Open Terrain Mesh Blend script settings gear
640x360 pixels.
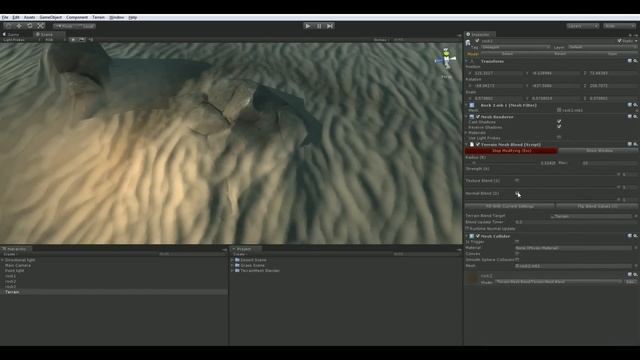click(x=636, y=144)
